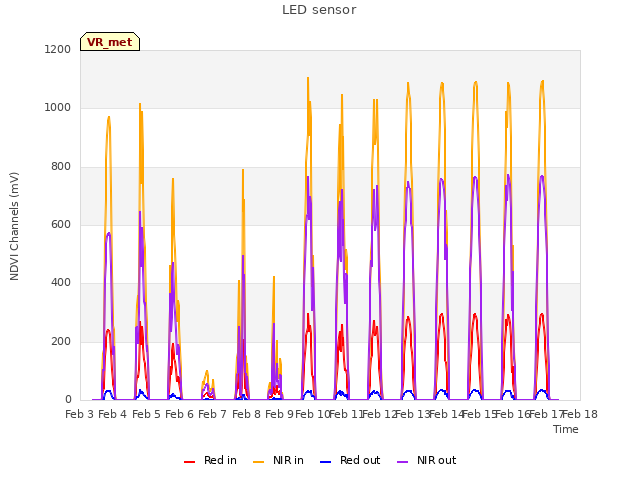Click the purple NIR out legend swatch
This screenshot has width=640, height=480.
402,462
